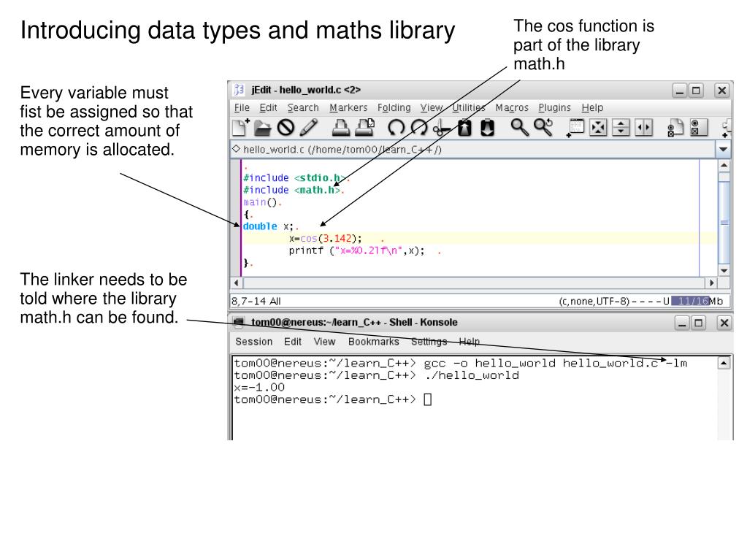This screenshot has height=560, width=747.
Task: Click the jEdit horizontal scrollbar right arrow
Action: pyautogui.click(x=711, y=283)
